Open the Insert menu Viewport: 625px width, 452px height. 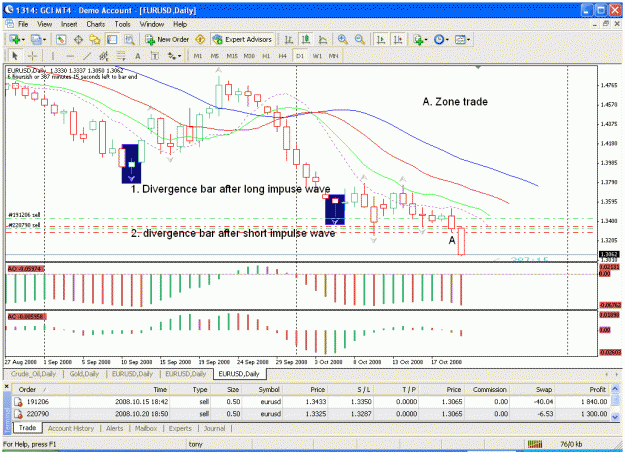[69, 24]
